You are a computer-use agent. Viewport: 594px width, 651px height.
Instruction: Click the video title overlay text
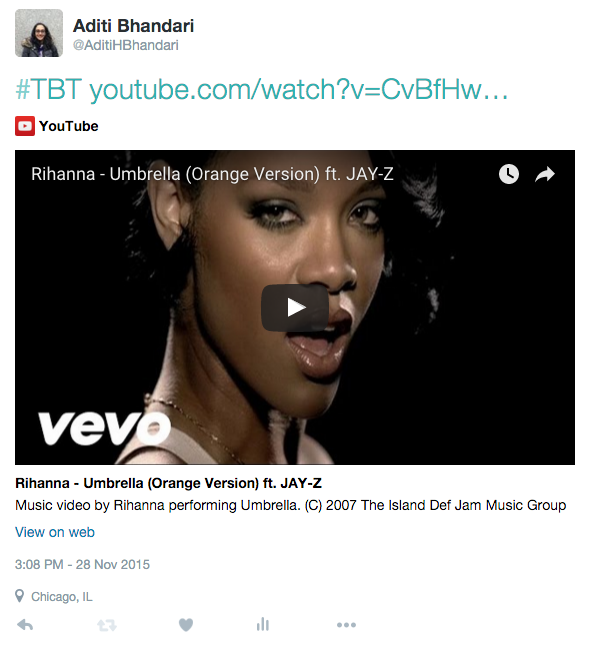[x=212, y=174]
